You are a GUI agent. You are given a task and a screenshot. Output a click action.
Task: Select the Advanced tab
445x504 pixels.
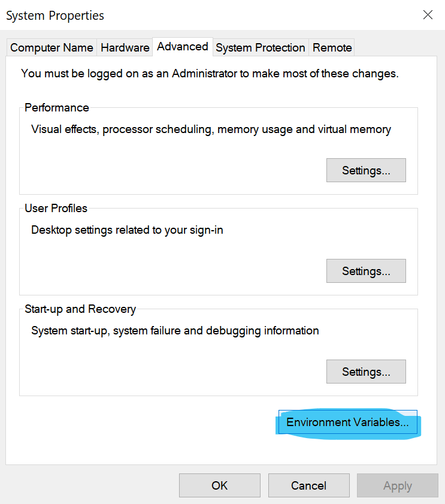pyautogui.click(x=183, y=47)
